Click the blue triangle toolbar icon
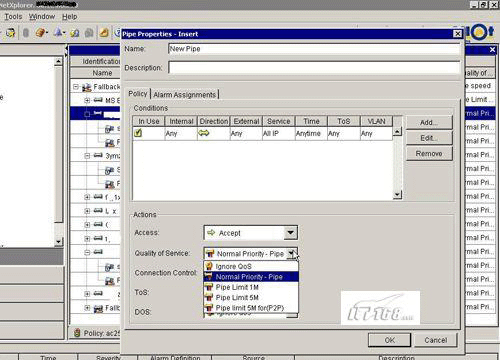 point(59,33)
